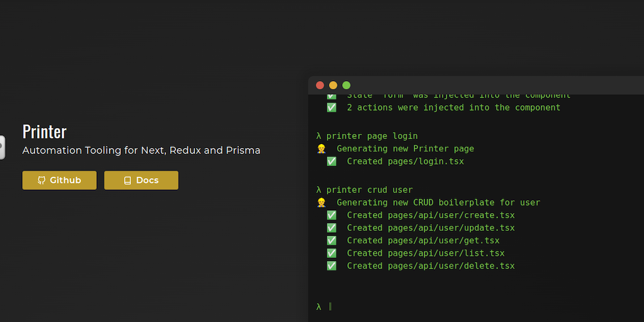
Task: Click the Github button
Action: (59, 180)
